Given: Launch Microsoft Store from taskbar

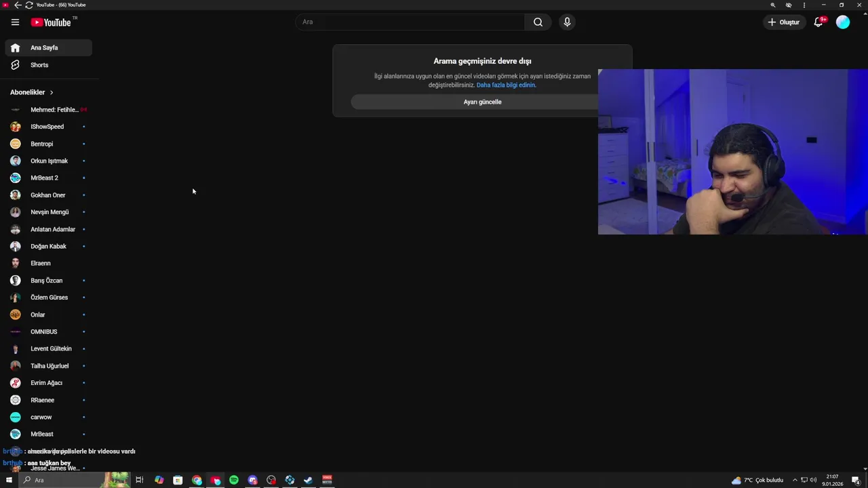Looking at the screenshot, I should [178, 480].
